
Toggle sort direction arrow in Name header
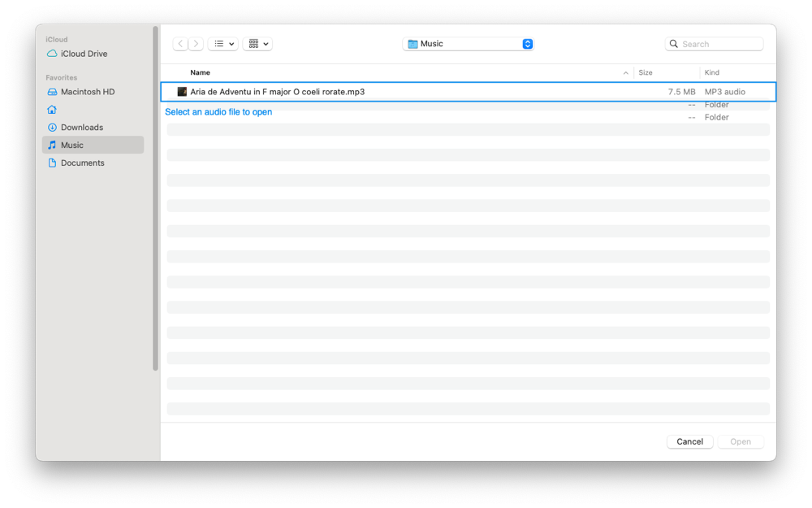tap(625, 73)
